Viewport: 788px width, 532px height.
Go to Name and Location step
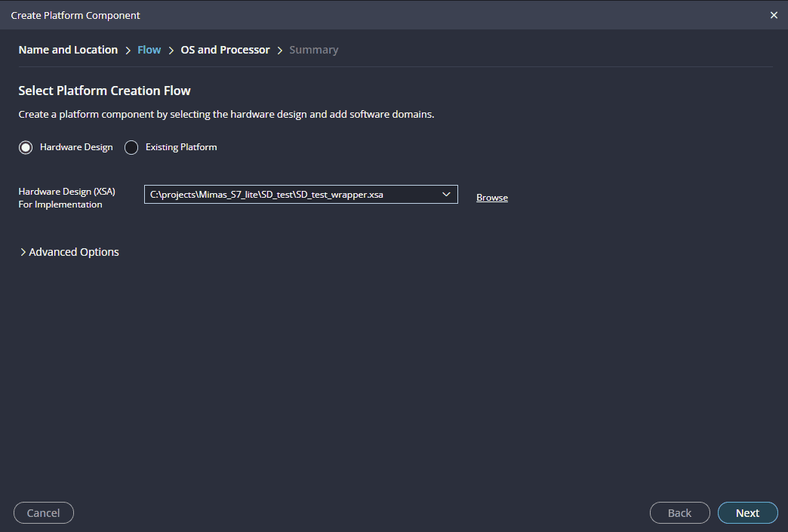tap(68, 50)
